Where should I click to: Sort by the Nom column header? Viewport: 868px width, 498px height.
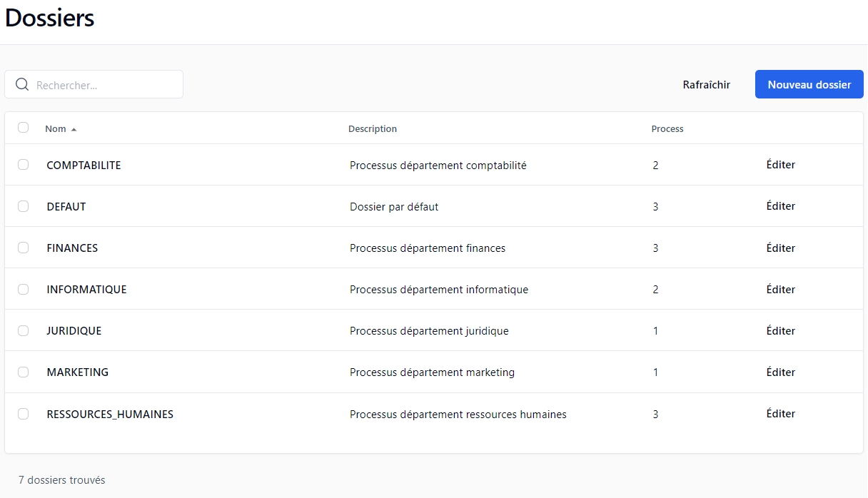tap(56, 129)
